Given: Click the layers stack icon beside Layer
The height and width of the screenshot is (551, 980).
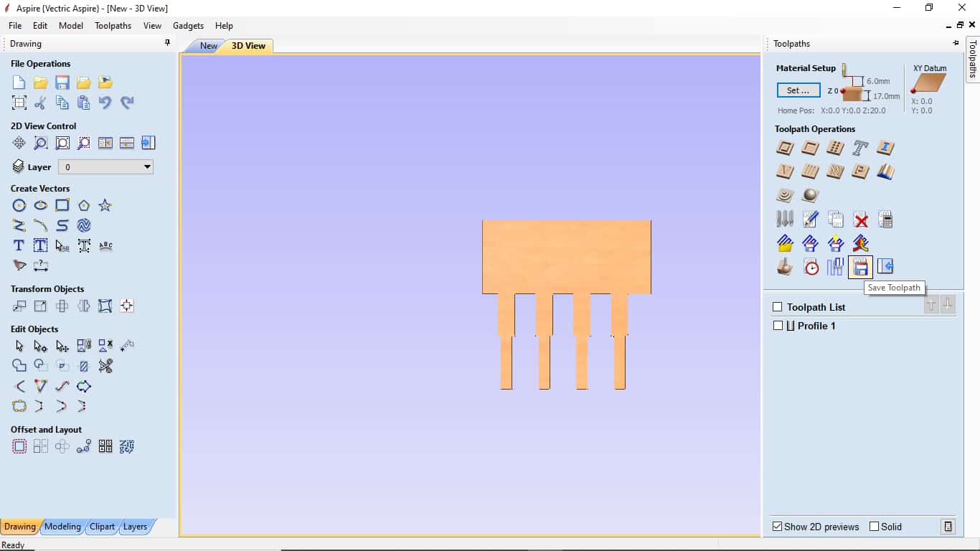Looking at the screenshot, I should point(19,166).
